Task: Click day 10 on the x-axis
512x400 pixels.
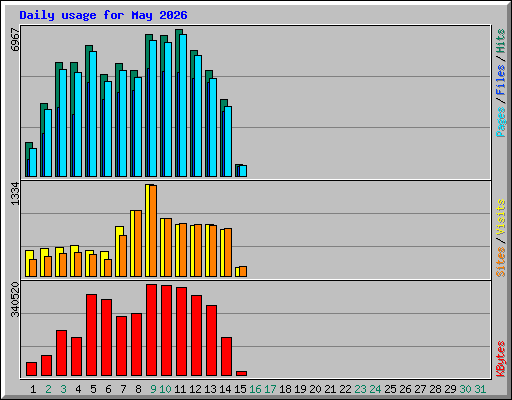Action: pyautogui.click(x=165, y=389)
